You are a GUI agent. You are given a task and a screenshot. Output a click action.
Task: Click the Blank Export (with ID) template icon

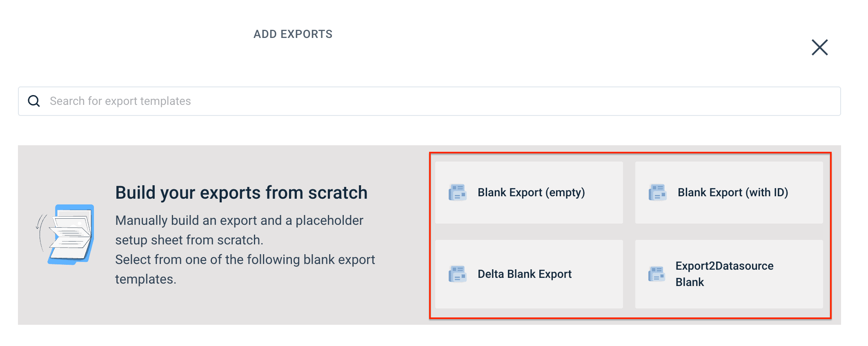point(657,193)
